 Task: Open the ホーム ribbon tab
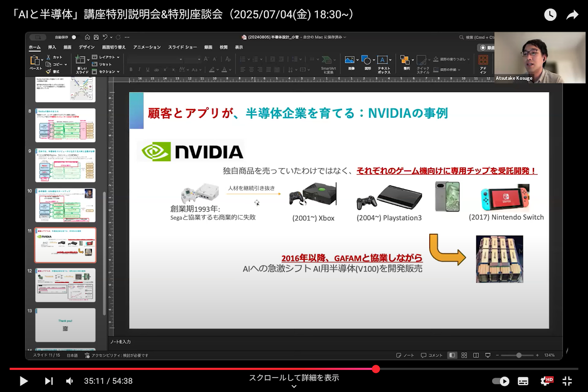[x=35, y=47]
